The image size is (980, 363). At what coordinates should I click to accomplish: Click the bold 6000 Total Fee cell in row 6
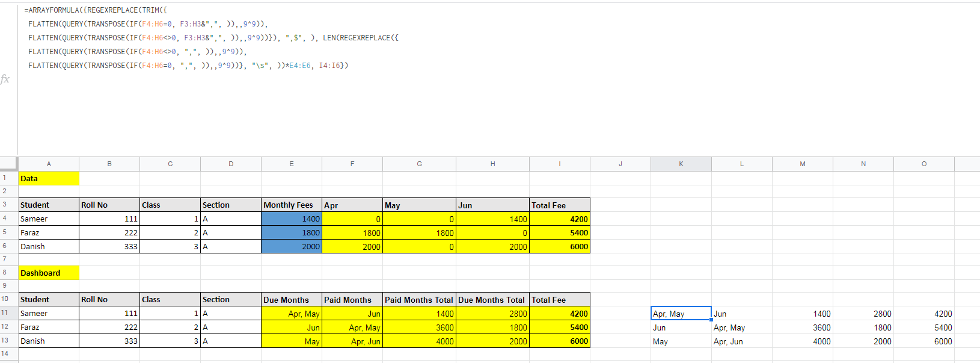[560, 247]
